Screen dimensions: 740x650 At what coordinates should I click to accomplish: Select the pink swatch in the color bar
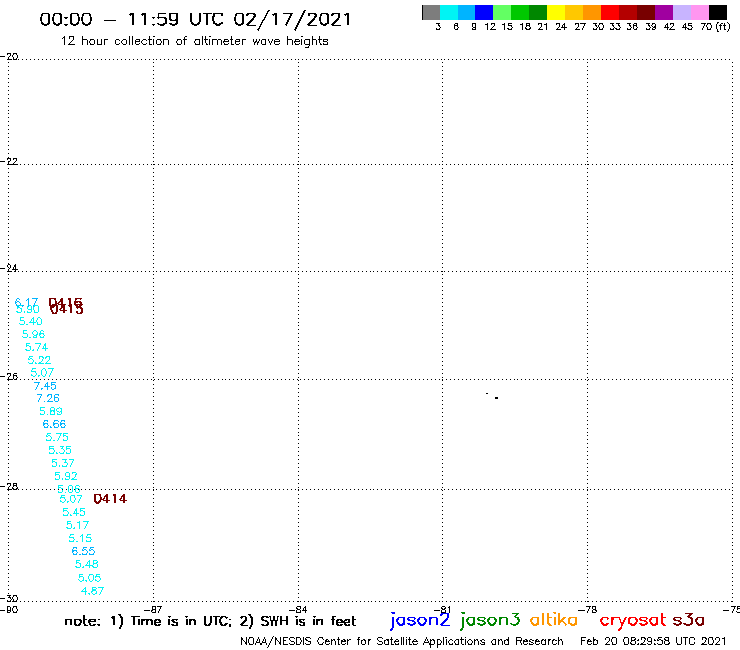pyautogui.click(x=699, y=12)
